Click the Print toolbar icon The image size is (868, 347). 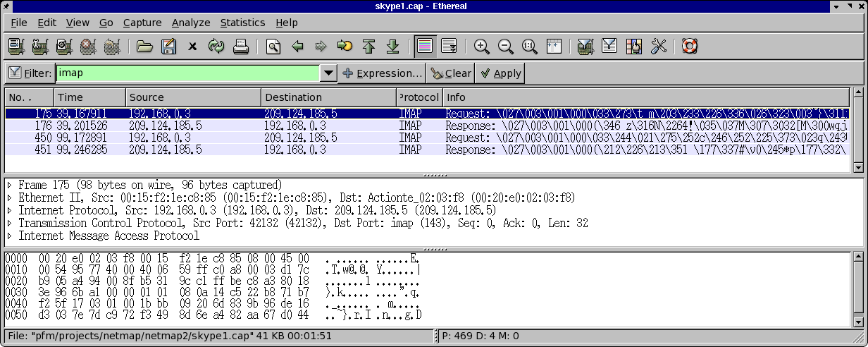[x=241, y=47]
